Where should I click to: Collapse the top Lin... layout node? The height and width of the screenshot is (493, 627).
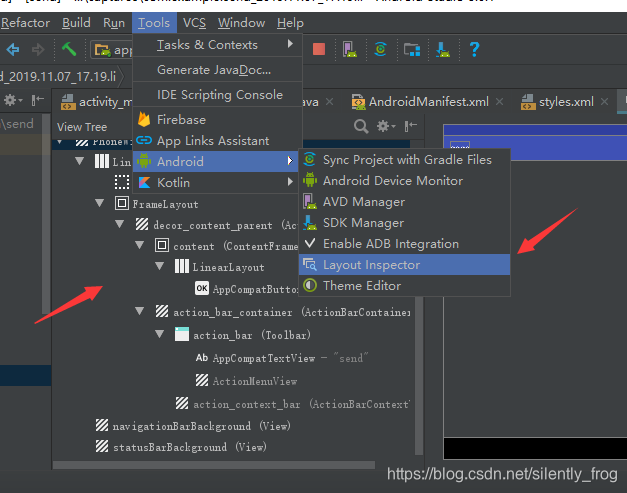click(x=80, y=161)
